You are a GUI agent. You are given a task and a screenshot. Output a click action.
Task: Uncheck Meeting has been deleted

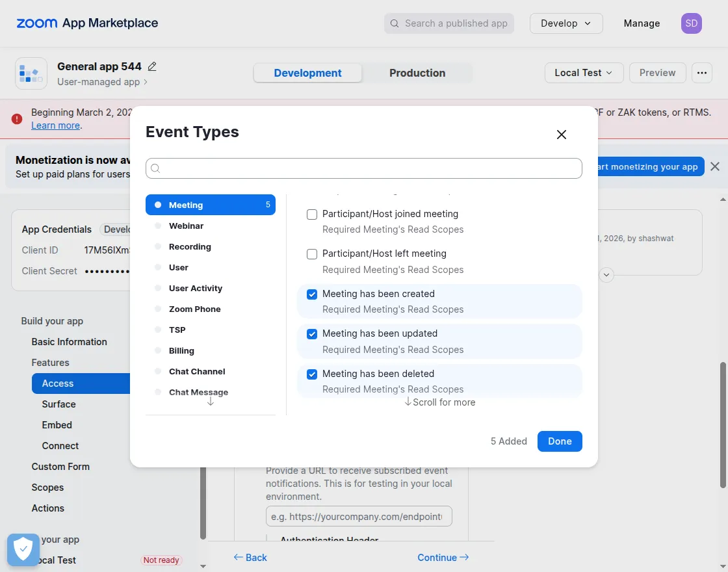[x=312, y=374]
